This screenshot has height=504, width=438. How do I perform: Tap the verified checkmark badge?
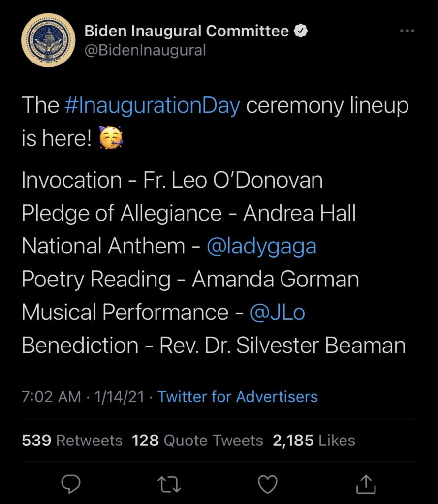pyautogui.click(x=301, y=31)
